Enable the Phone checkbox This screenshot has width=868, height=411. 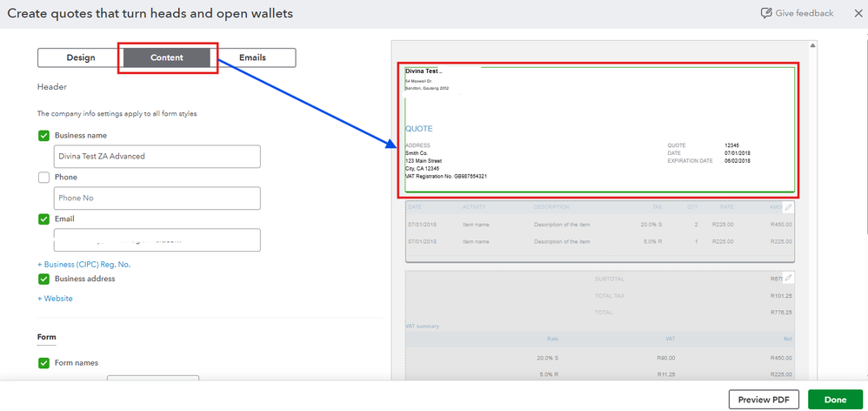[x=43, y=178]
